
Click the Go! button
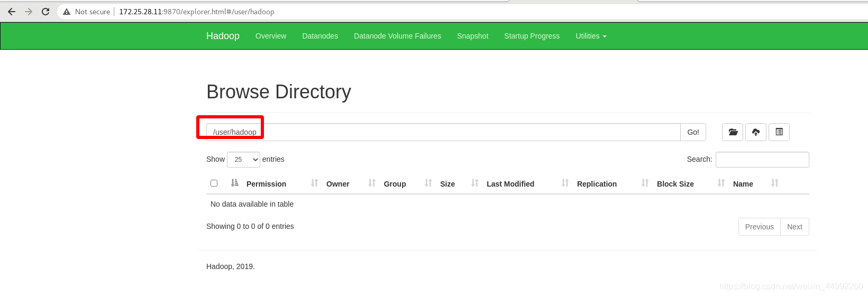pyautogui.click(x=693, y=132)
